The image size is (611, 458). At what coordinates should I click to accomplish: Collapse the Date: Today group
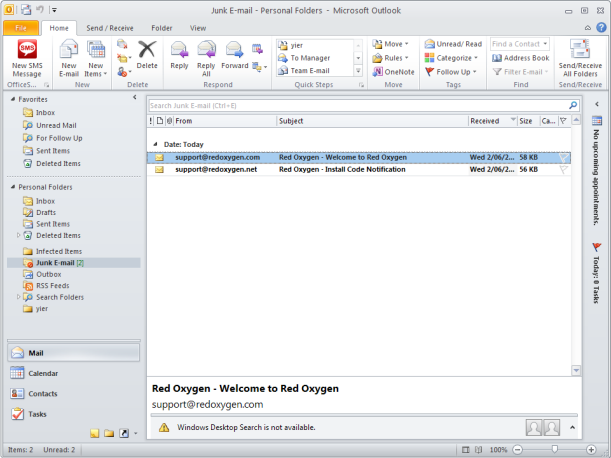(155, 144)
